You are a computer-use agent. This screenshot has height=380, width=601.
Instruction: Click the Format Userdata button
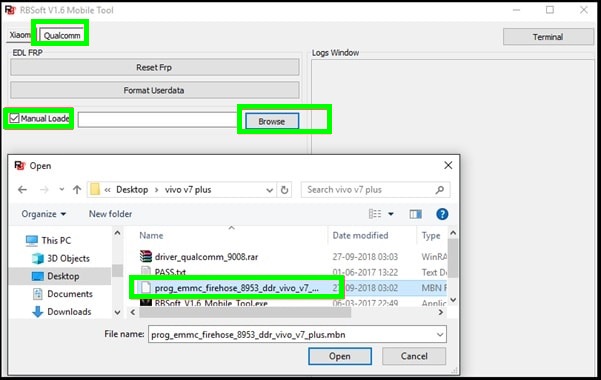(154, 90)
